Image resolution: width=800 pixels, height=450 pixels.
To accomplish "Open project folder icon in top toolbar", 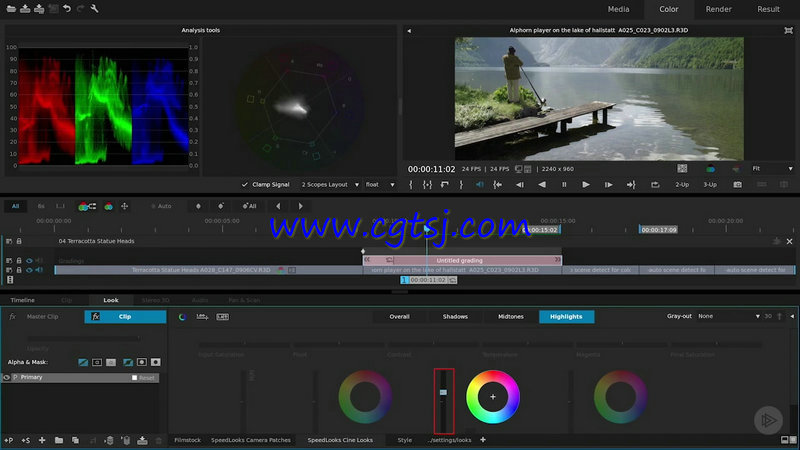I will [x=11, y=9].
